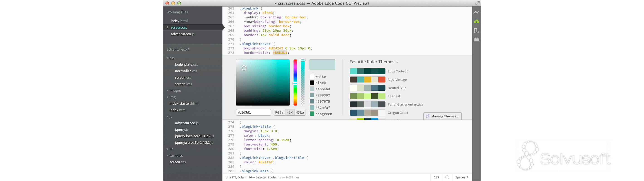Pick the #597675 swatch

(x=312, y=101)
